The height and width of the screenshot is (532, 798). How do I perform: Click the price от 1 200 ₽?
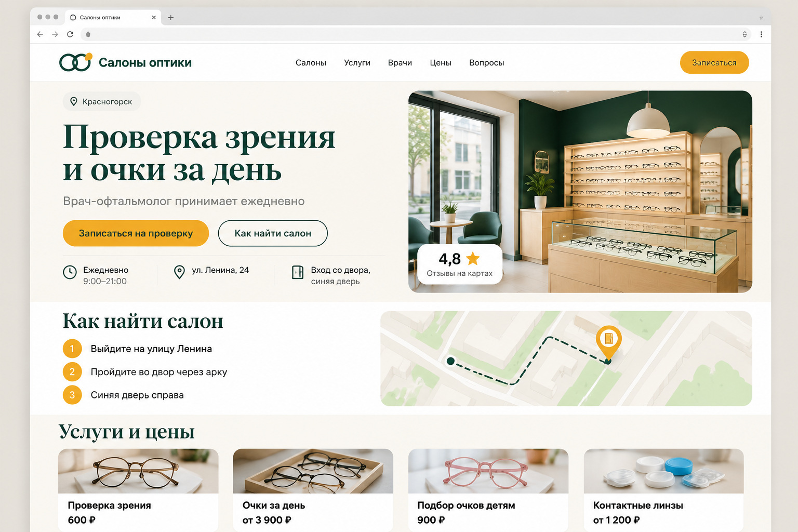[617, 520]
